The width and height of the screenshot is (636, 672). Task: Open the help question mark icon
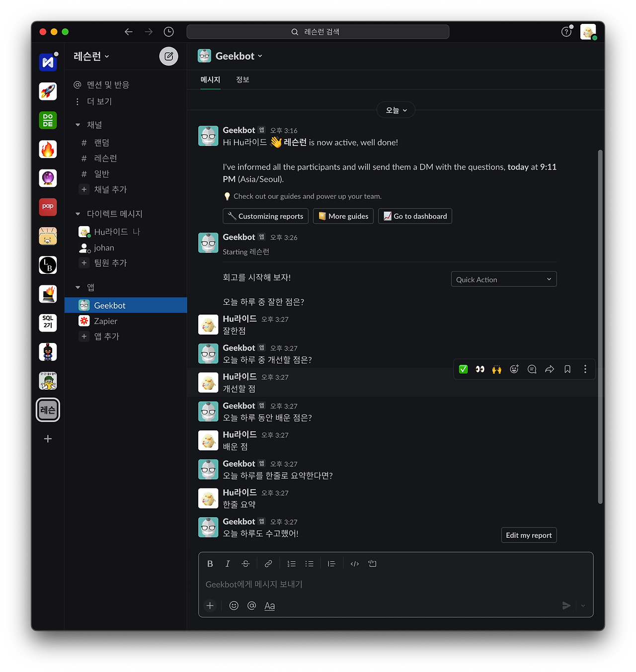click(566, 32)
